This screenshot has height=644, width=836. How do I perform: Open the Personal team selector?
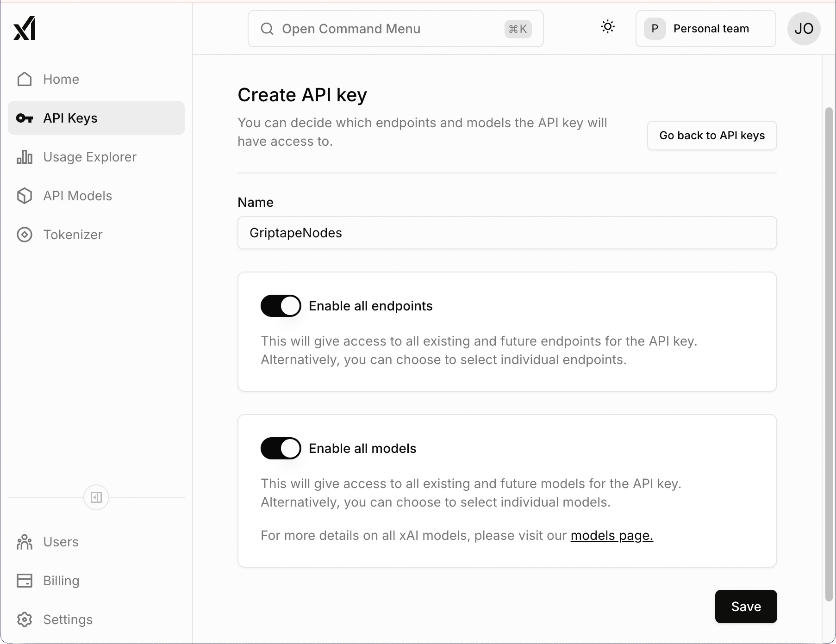coord(706,29)
